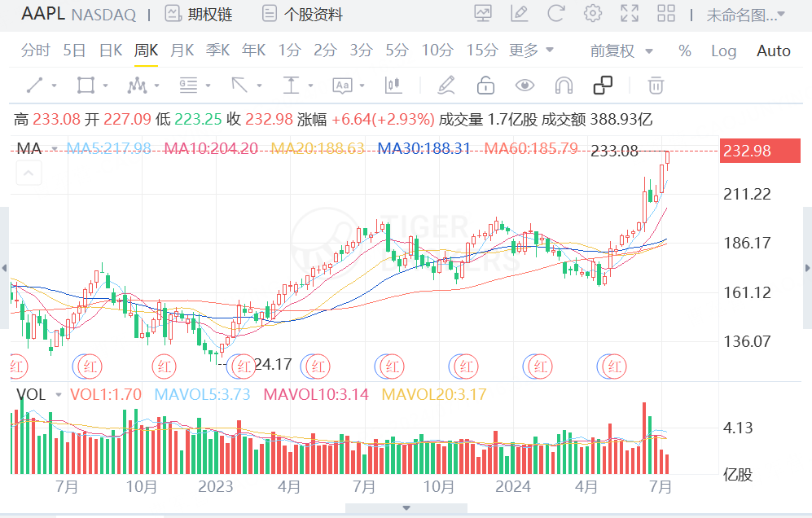Click the MAVOL10:3.14 volume label
The width and height of the screenshot is (812, 518).
pos(316,395)
